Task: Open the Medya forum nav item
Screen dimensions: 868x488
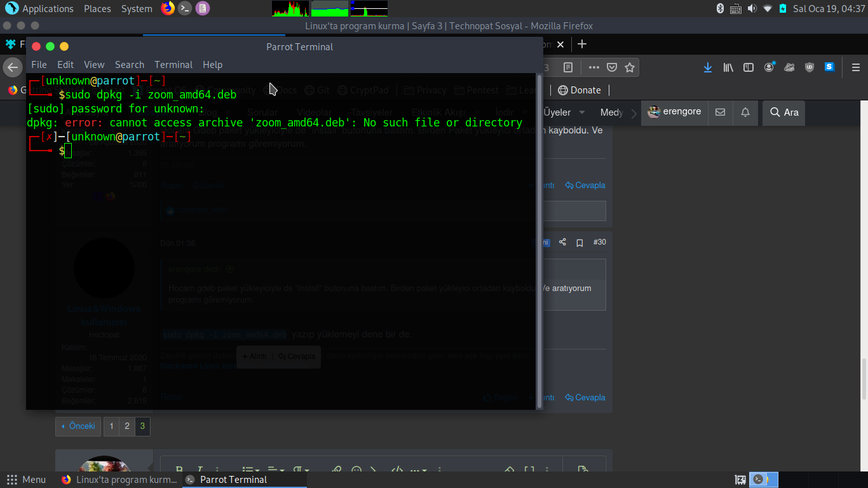Action: 611,112
